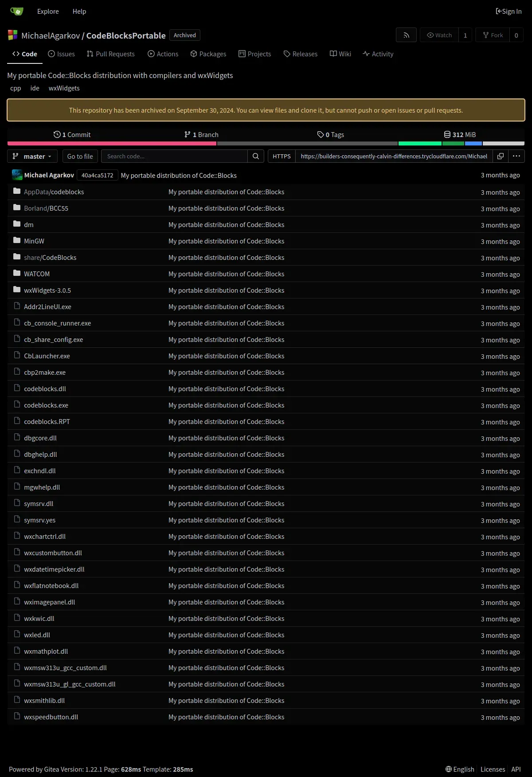Open the Borland/BCC55 folder icon

[17, 208]
